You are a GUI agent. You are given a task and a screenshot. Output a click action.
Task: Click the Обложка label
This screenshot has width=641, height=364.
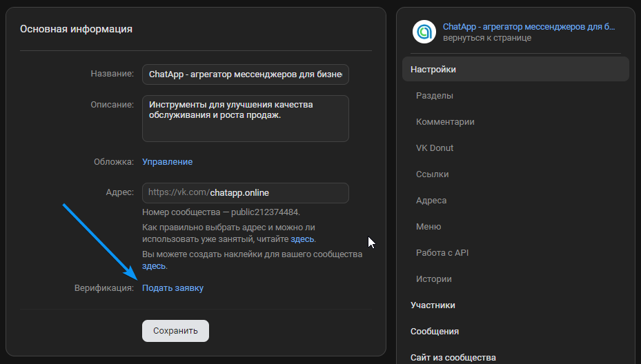(114, 162)
